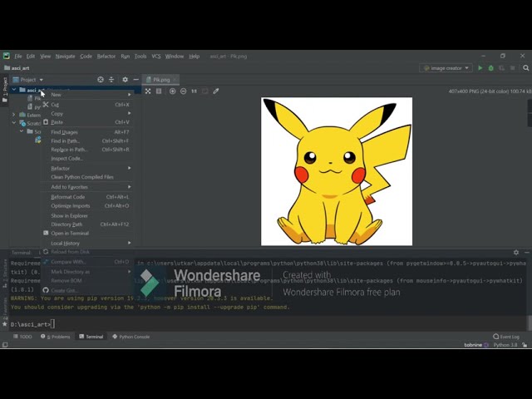Expand the Refactor submenu in context menu

[86, 168]
